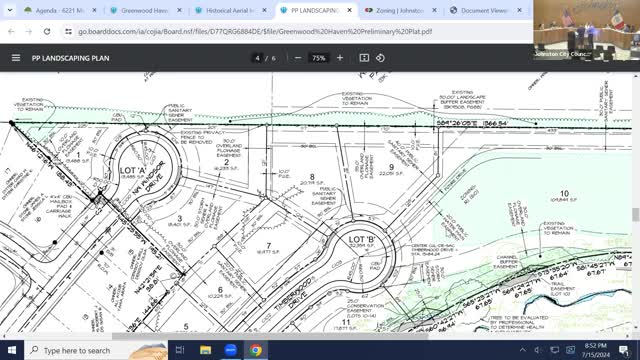Image resolution: width=640 pixels, height=360 pixels.
Task: Click the PDF page number field
Action: click(x=257, y=58)
